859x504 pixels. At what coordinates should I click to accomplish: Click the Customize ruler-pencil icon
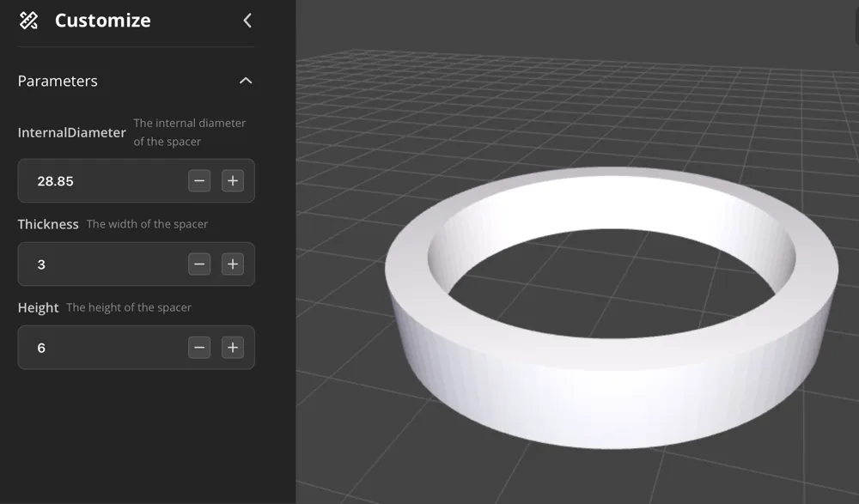(x=28, y=21)
